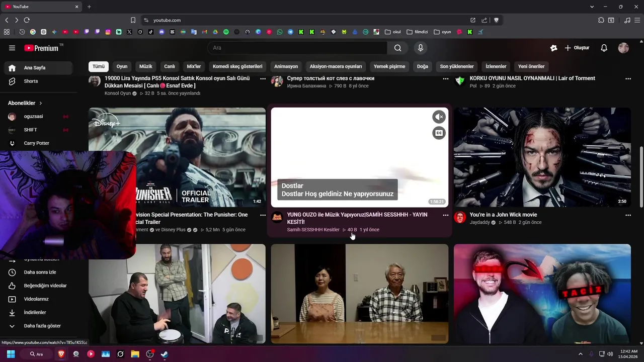Start voice search with the microphone icon
The height and width of the screenshot is (362, 644).
pos(421,48)
